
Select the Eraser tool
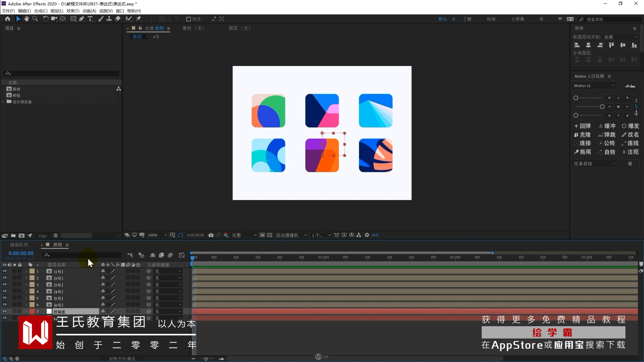pyautogui.click(x=117, y=19)
